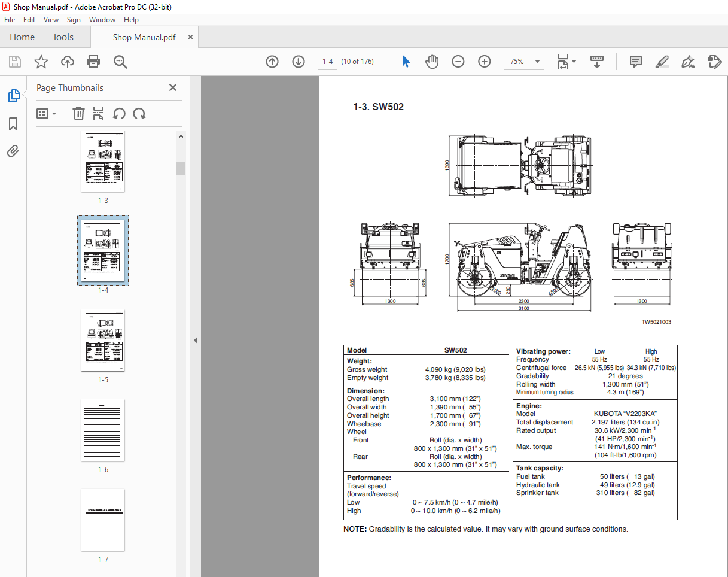Click the page count (10 of 176)
This screenshot has height=577, width=728.
click(358, 62)
